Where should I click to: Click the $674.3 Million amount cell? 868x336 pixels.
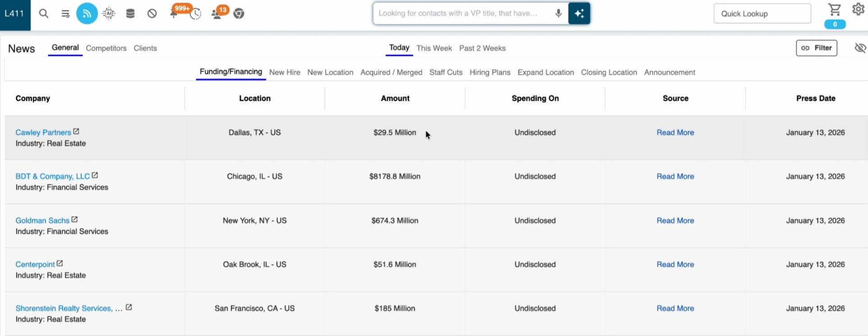click(x=395, y=221)
